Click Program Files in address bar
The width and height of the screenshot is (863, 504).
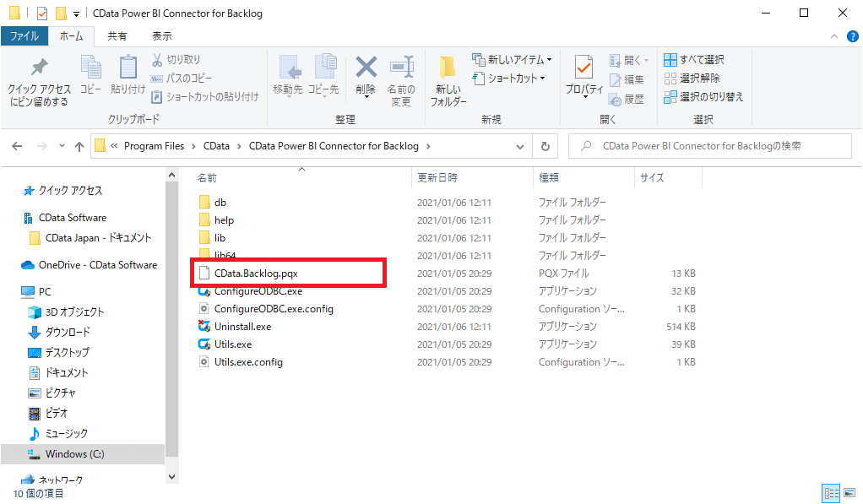(x=154, y=146)
